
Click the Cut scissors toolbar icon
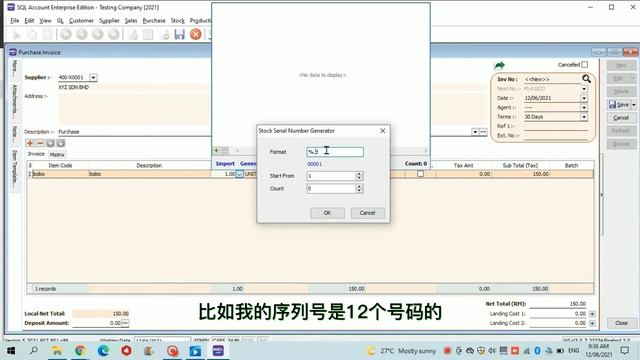(x=16, y=34)
